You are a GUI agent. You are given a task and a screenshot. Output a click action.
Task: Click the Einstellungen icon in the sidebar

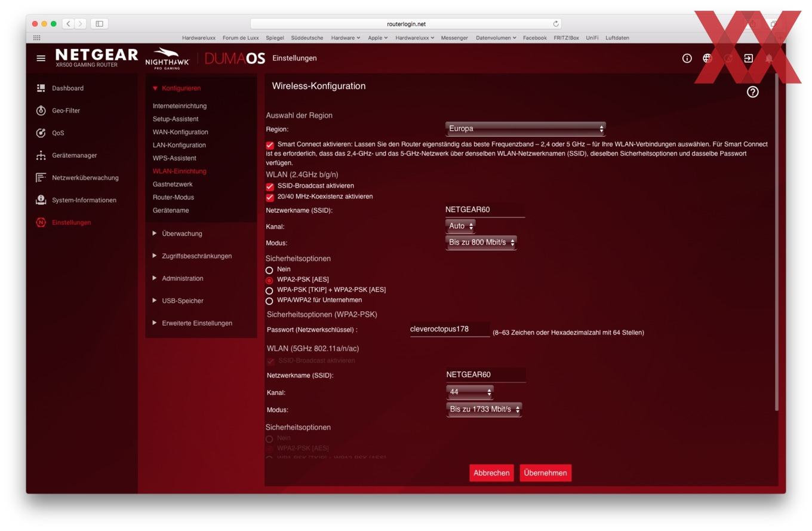(x=41, y=222)
